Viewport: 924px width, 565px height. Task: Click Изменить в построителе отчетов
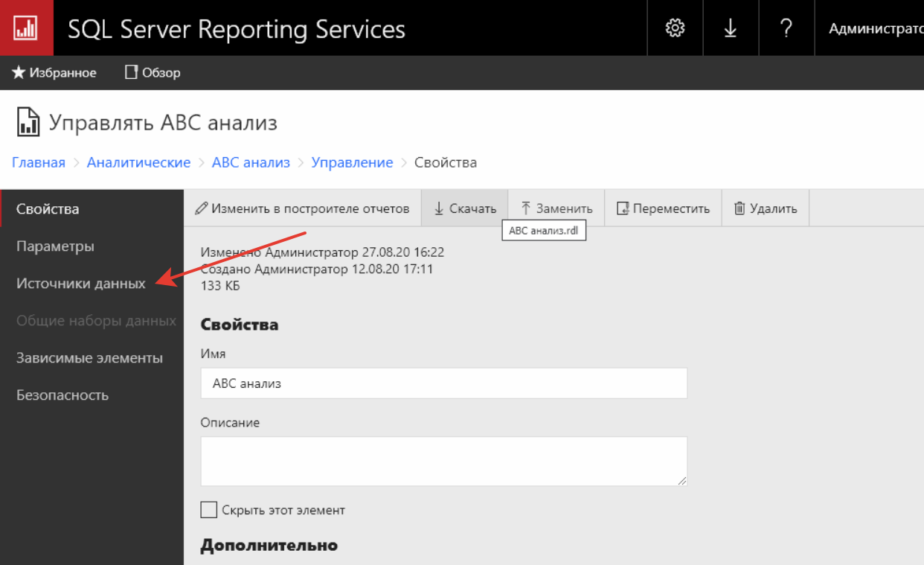point(302,208)
